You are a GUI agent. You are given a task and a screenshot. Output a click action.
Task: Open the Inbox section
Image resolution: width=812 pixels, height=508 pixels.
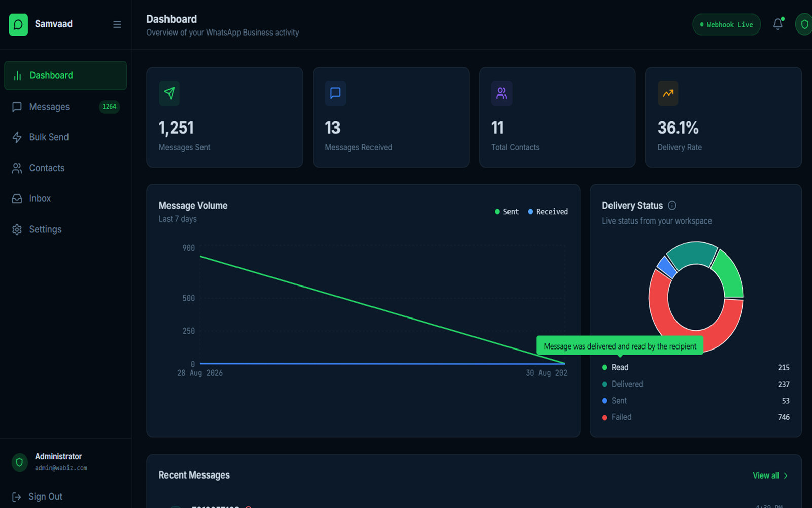(65, 198)
